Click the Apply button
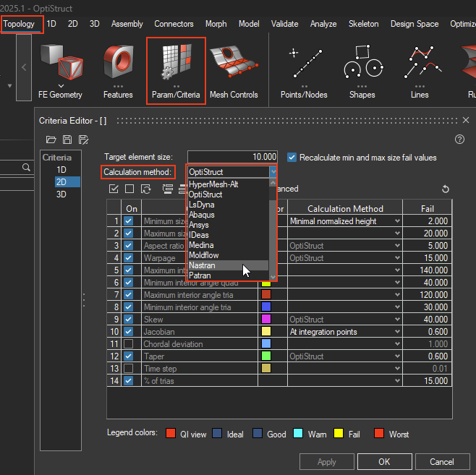Image resolution: width=476 pixels, height=475 pixels. tap(327, 462)
